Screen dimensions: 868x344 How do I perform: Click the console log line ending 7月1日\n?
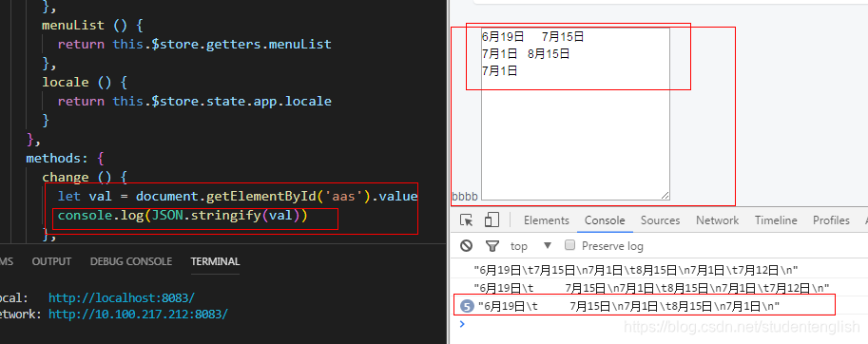pos(628,306)
